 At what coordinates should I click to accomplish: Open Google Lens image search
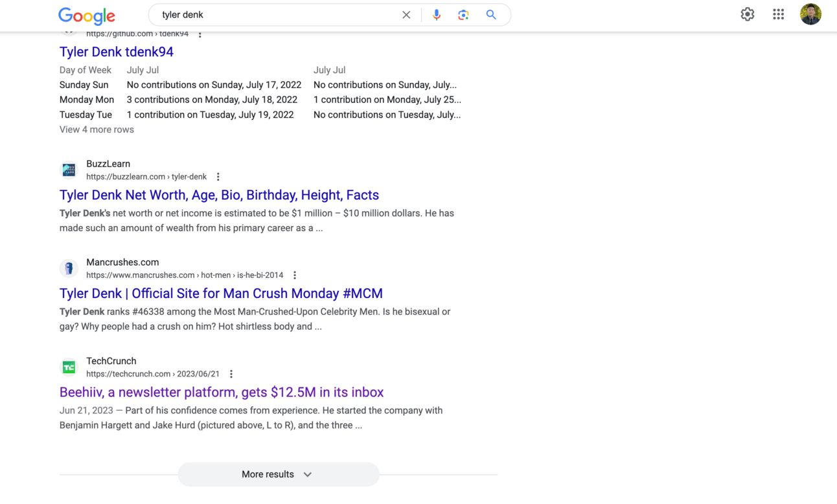[463, 15]
